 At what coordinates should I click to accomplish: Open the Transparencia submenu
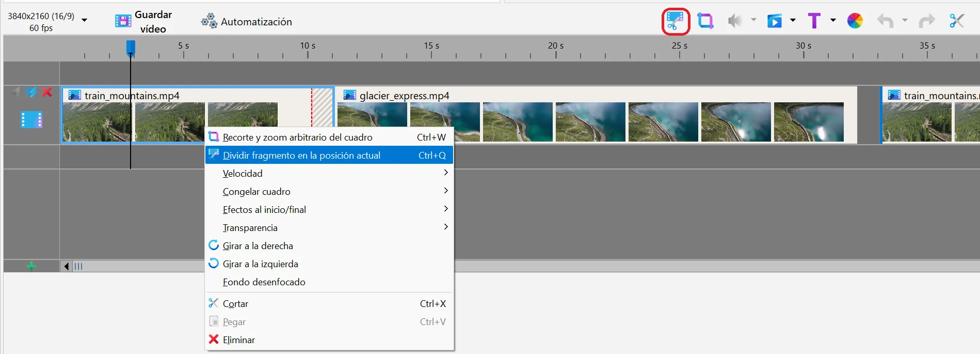pyautogui.click(x=329, y=227)
